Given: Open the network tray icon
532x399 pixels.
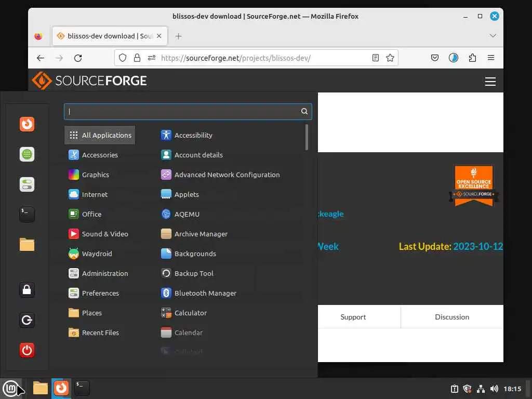Looking at the screenshot, I should [481, 389].
